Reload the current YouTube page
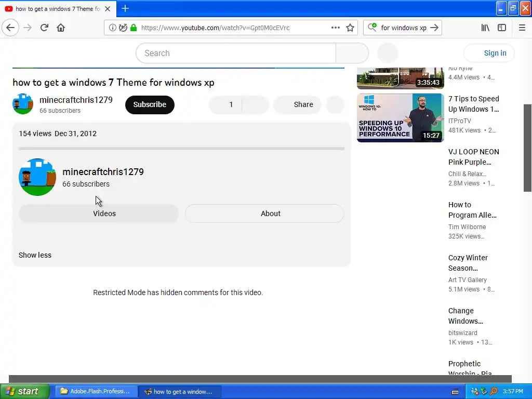This screenshot has height=399, width=532. pos(45,28)
